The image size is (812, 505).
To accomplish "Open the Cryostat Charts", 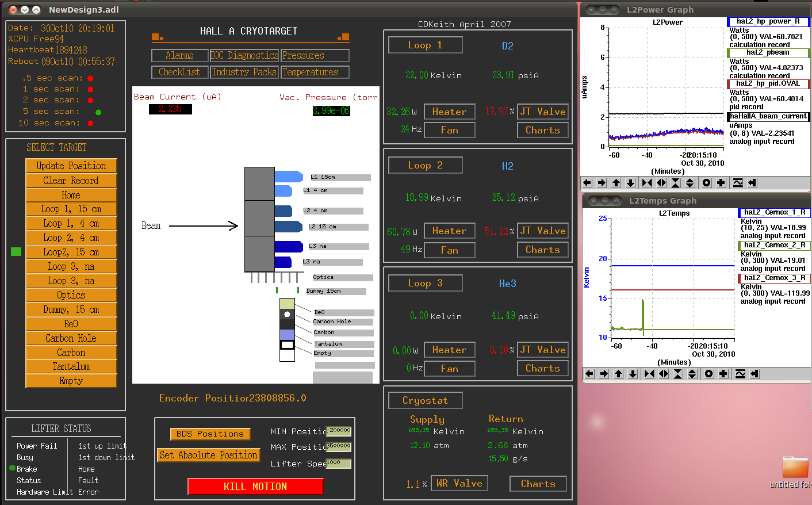I will click(x=538, y=484).
